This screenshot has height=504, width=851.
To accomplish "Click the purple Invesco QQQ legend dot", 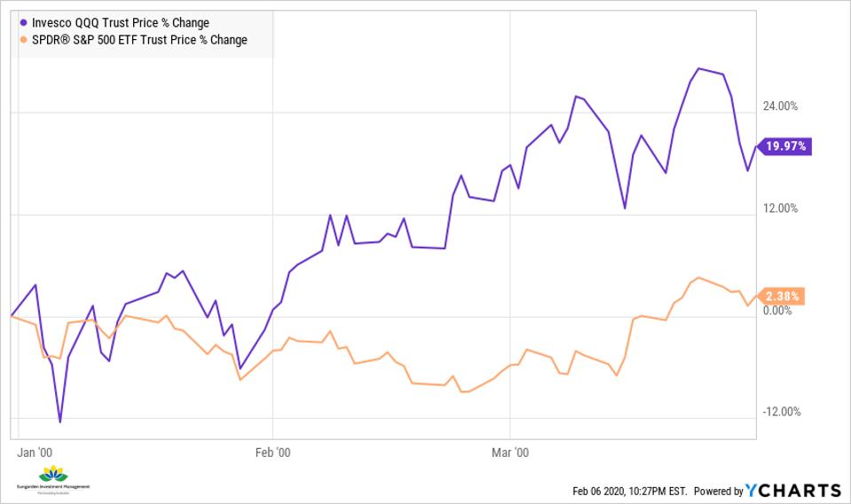I will point(23,23).
